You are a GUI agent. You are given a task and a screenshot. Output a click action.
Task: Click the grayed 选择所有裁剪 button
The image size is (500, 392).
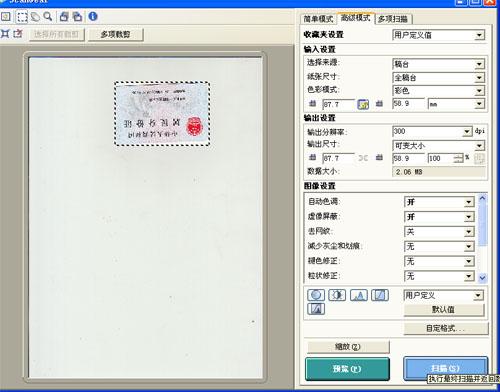click(x=56, y=34)
